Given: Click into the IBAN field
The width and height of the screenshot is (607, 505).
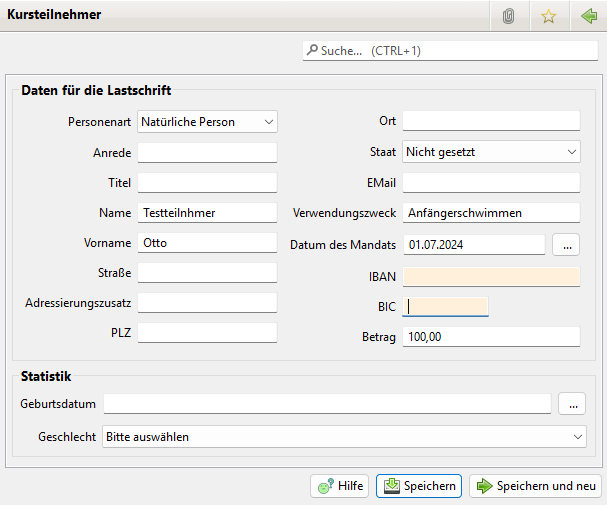Looking at the screenshot, I should [491, 277].
